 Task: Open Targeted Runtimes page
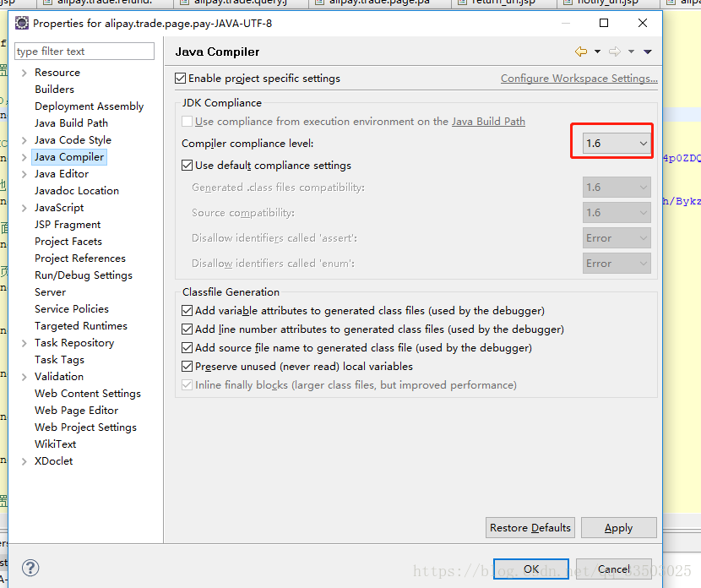[81, 326]
